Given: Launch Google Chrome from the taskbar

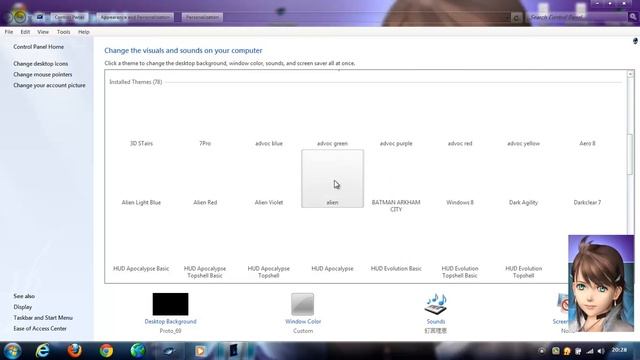Looking at the screenshot, I should tap(106, 351).
